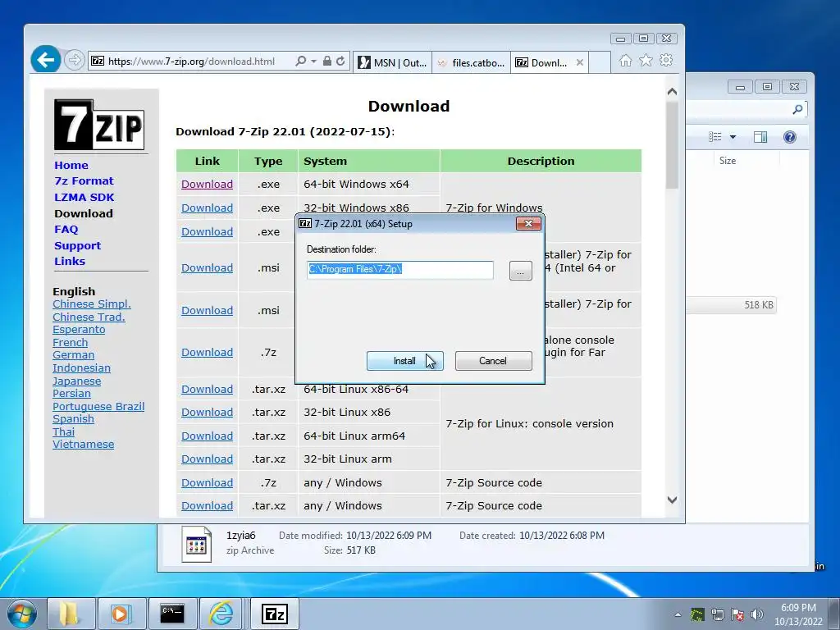Click the 7z icon in Setup title bar
The width and height of the screenshot is (840, 630).
tap(305, 223)
